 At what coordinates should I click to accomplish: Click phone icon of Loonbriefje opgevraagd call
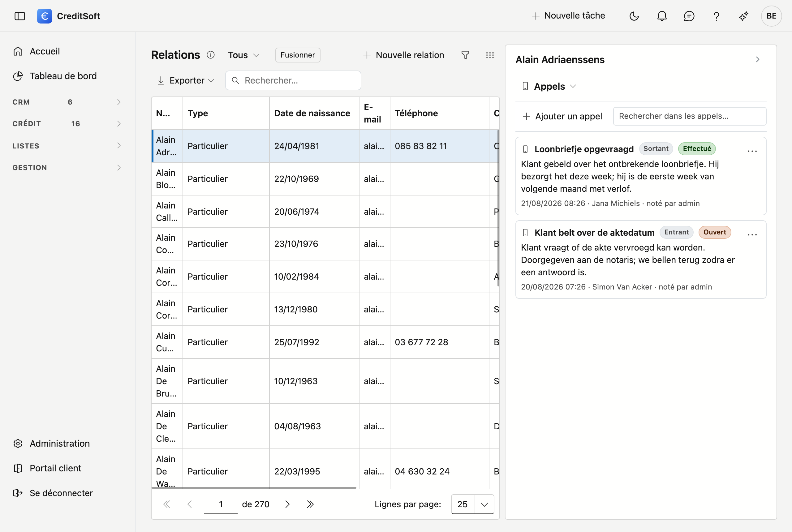(x=525, y=149)
